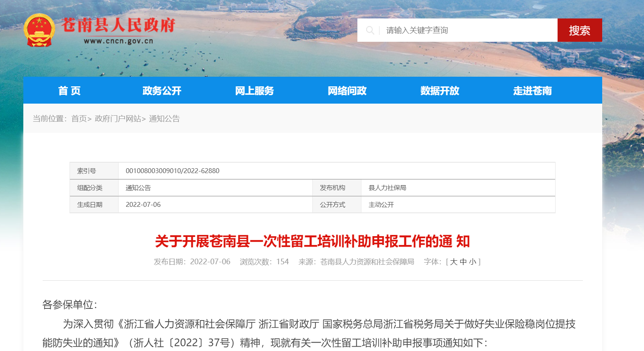Set font size to 大
The height and width of the screenshot is (351, 644).
[454, 262]
